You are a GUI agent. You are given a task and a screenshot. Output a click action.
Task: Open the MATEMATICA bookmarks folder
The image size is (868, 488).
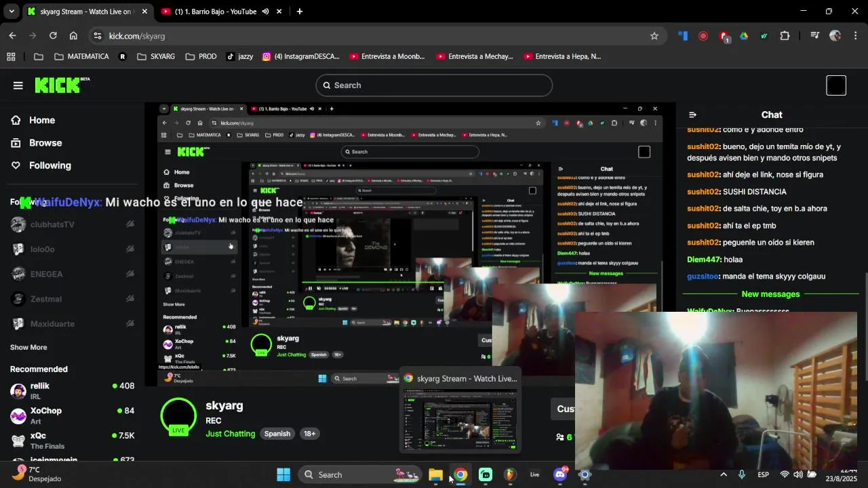(81, 56)
